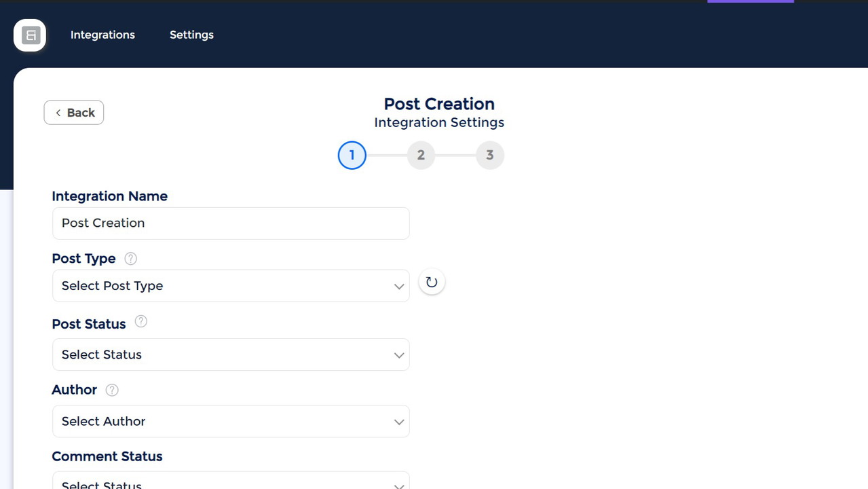Image resolution: width=868 pixels, height=489 pixels.
Task: Click the Author dropdown chevron arrow
Action: tap(399, 422)
